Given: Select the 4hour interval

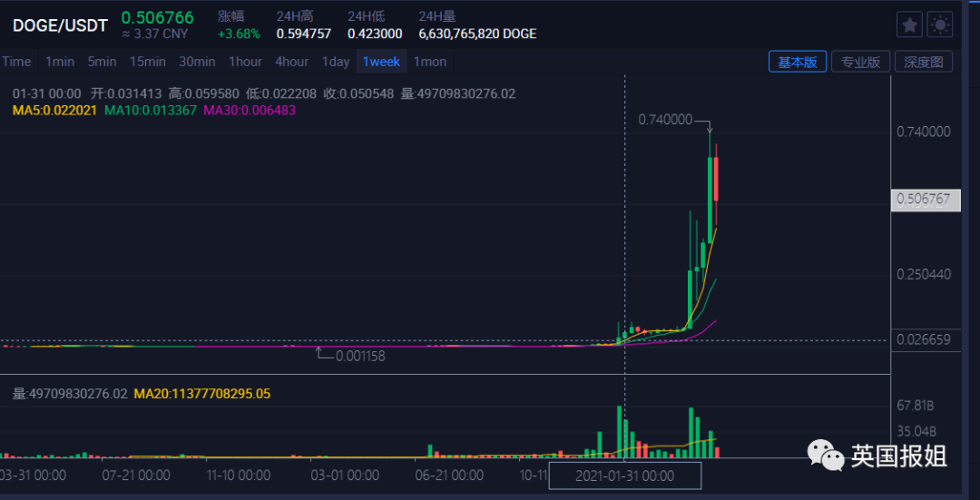Looking at the screenshot, I should pos(292,61).
